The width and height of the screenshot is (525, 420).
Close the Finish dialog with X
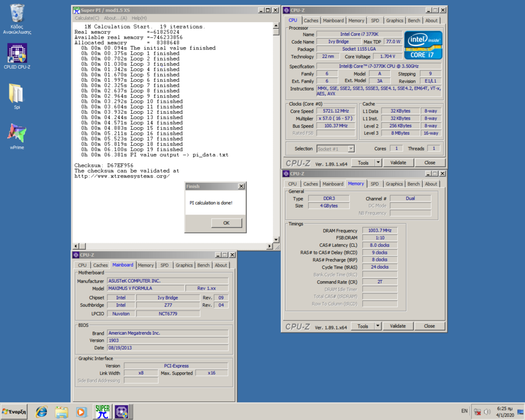[x=241, y=186]
